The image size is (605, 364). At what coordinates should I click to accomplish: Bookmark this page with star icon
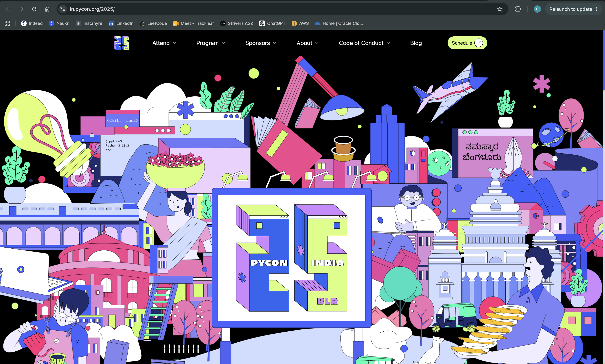pos(500,9)
